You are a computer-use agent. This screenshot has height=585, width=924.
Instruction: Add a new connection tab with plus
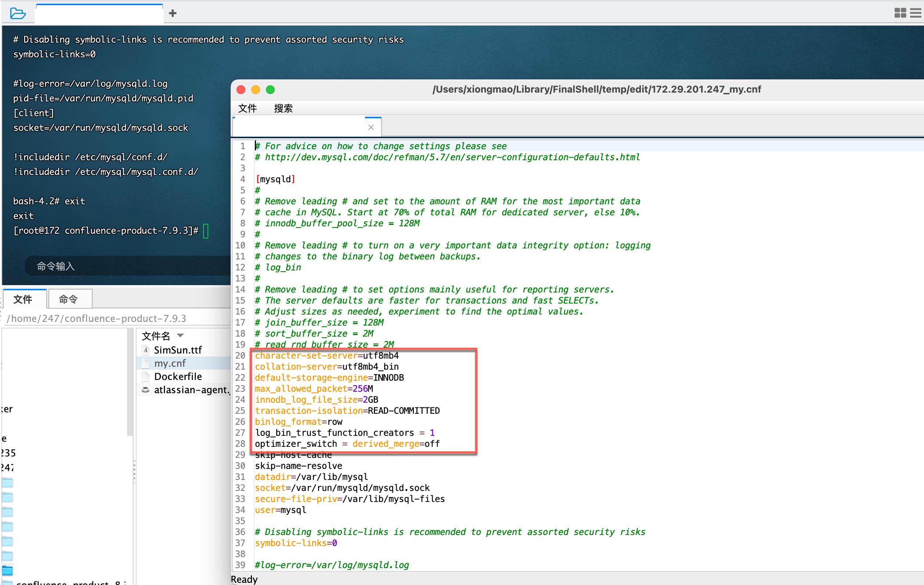(173, 14)
